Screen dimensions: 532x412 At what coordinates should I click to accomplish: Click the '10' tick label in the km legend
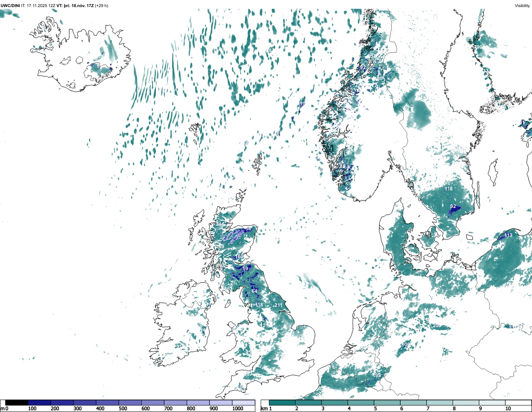click(x=508, y=409)
